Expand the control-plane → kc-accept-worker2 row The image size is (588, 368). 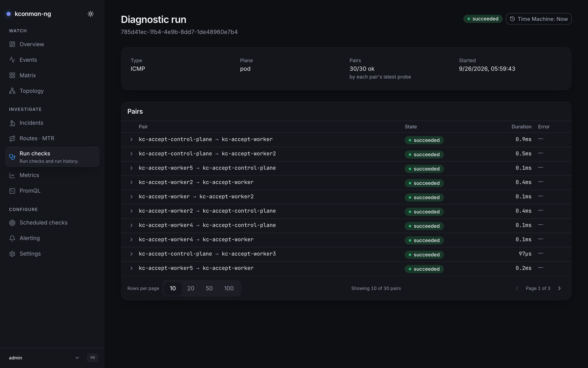click(x=131, y=154)
